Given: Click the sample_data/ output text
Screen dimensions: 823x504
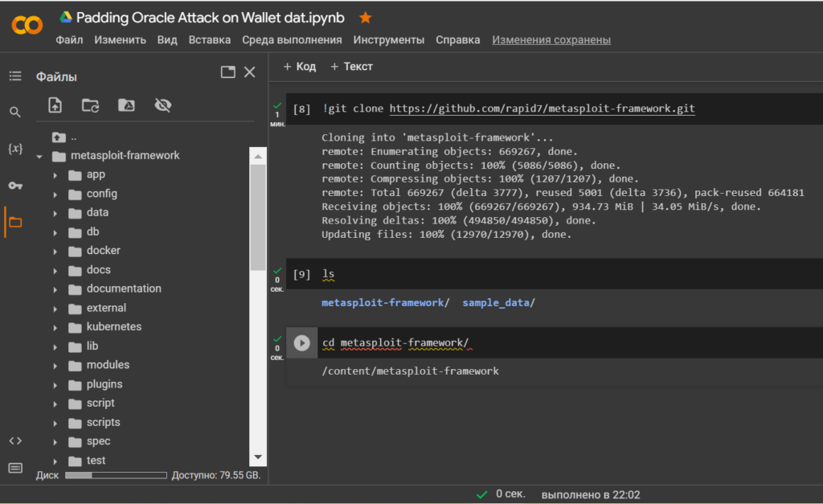Looking at the screenshot, I should tap(498, 303).
